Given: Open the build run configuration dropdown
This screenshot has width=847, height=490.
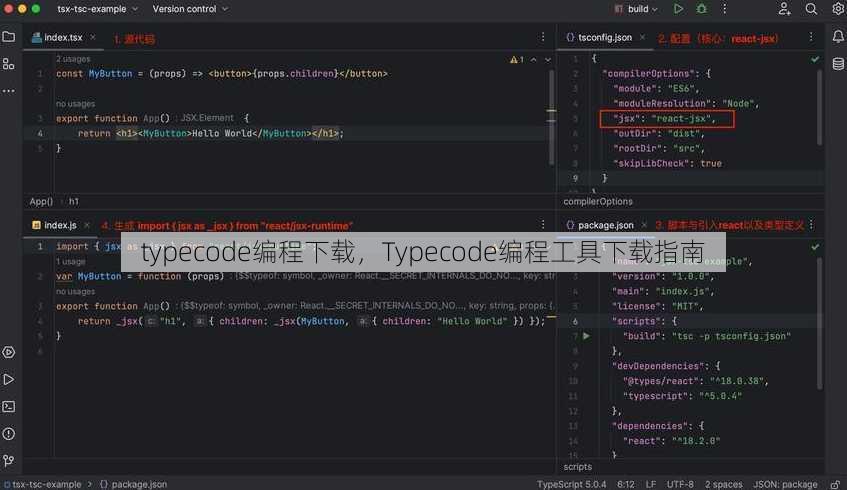Looking at the screenshot, I should click(636, 9).
